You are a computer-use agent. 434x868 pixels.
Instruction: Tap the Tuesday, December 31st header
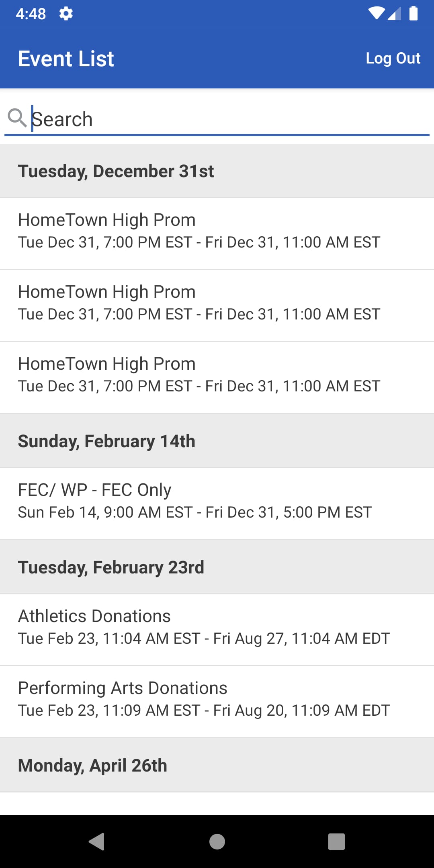217,171
